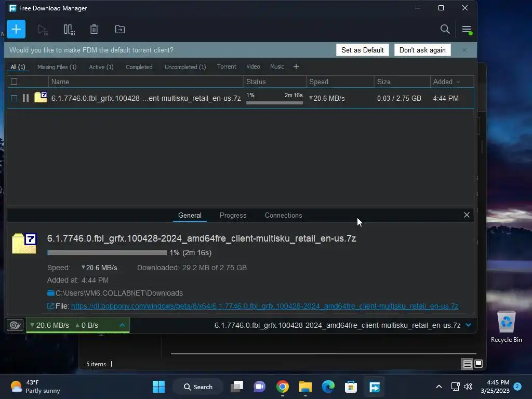Click the Set as Default button
Image resolution: width=532 pixels, height=399 pixels.
pyautogui.click(x=362, y=50)
